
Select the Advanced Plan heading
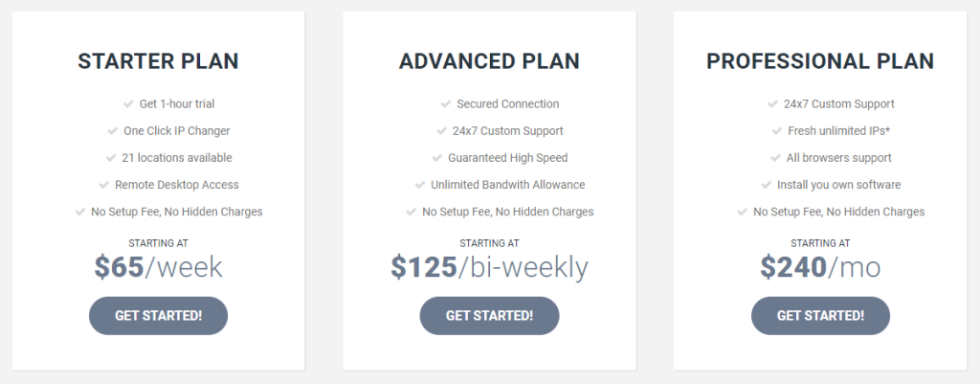click(489, 62)
